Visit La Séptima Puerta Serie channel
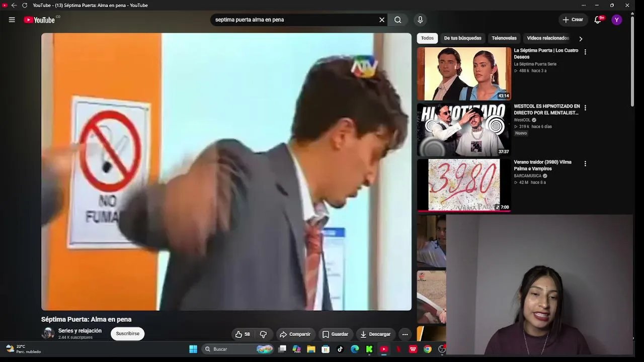 [535, 64]
